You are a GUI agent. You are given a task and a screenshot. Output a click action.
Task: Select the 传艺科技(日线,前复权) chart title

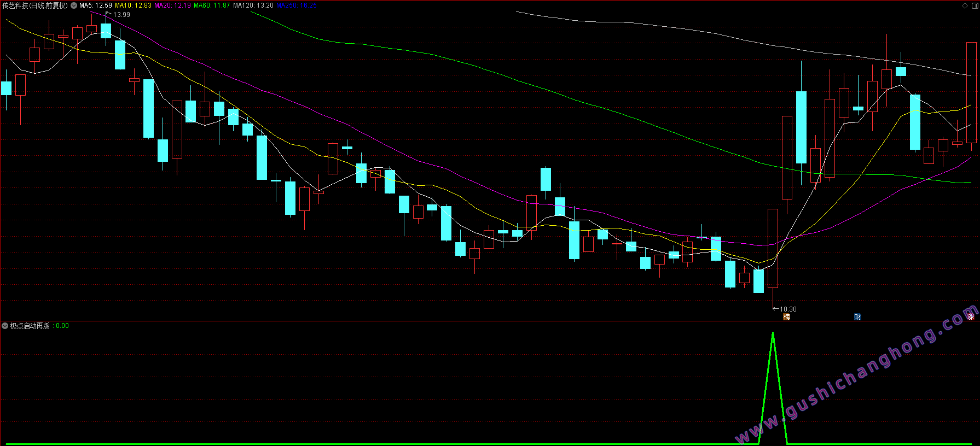35,5
